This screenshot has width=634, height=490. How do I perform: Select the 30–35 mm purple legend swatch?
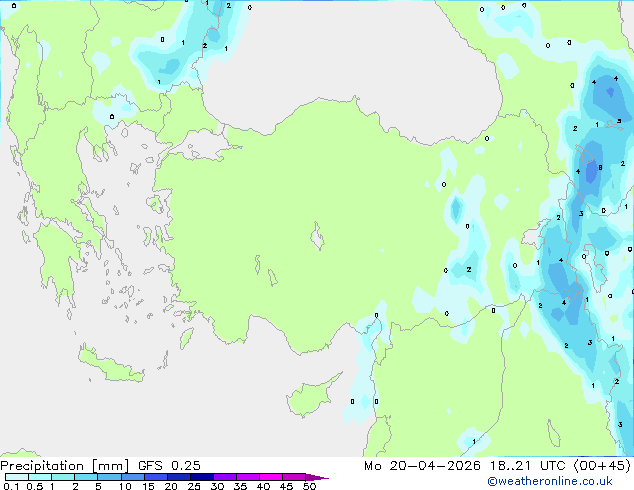(x=225, y=477)
